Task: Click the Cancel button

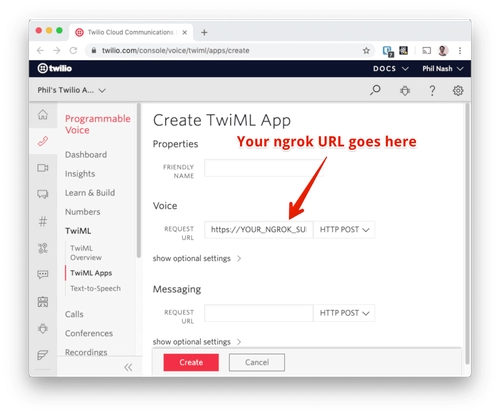Action: pos(257,362)
